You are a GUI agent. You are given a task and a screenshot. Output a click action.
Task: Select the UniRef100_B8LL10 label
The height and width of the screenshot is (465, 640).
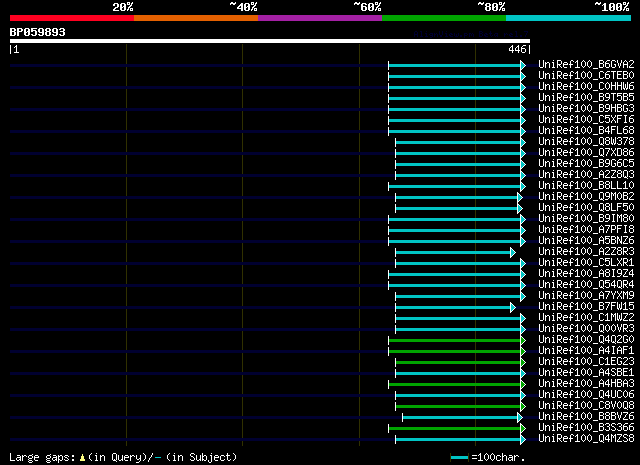pyautogui.click(x=586, y=186)
